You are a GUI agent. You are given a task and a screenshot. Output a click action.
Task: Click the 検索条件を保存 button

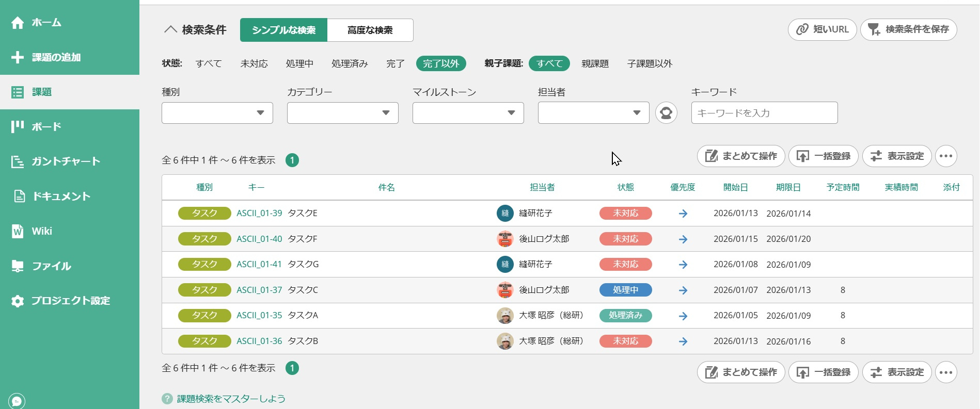(x=908, y=29)
